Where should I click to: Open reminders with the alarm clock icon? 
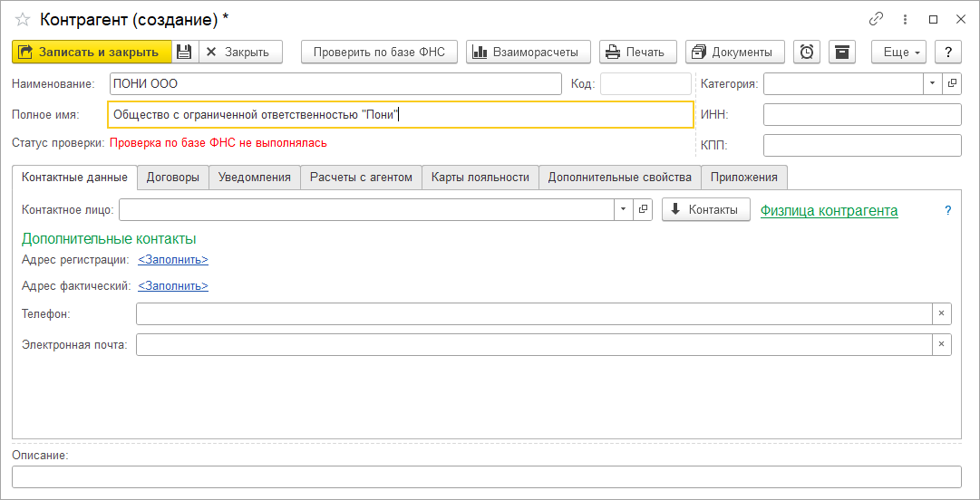pyautogui.click(x=807, y=52)
